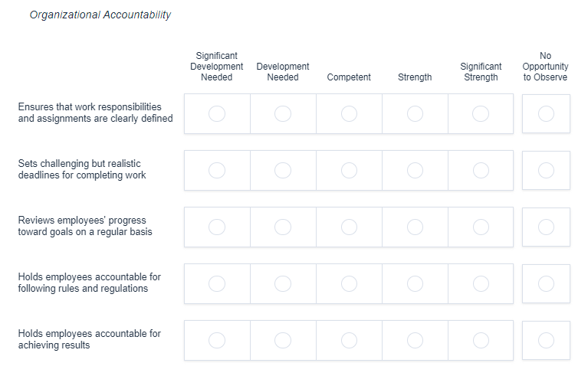
Task: Mark clearly defined assignments as No Opportunity to Observe
Action: pos(546,113)
